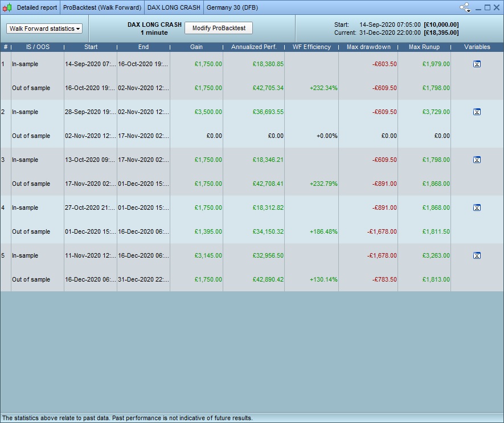Click the share icon in title bar
This screenshot has height=423, width=504.
[x=465, y=7]
